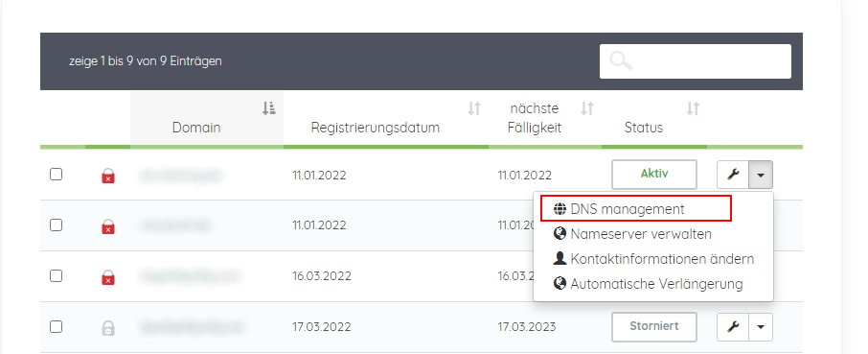Screen dimensions: 868x354
Task: Click the Aktiv status button
Action: [654, 174]
